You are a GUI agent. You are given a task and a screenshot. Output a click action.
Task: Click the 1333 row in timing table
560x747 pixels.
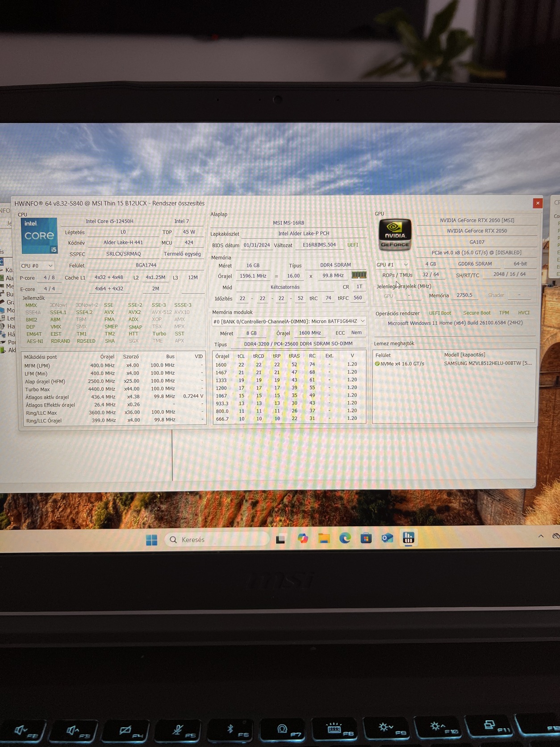click(x=288, y=380)
